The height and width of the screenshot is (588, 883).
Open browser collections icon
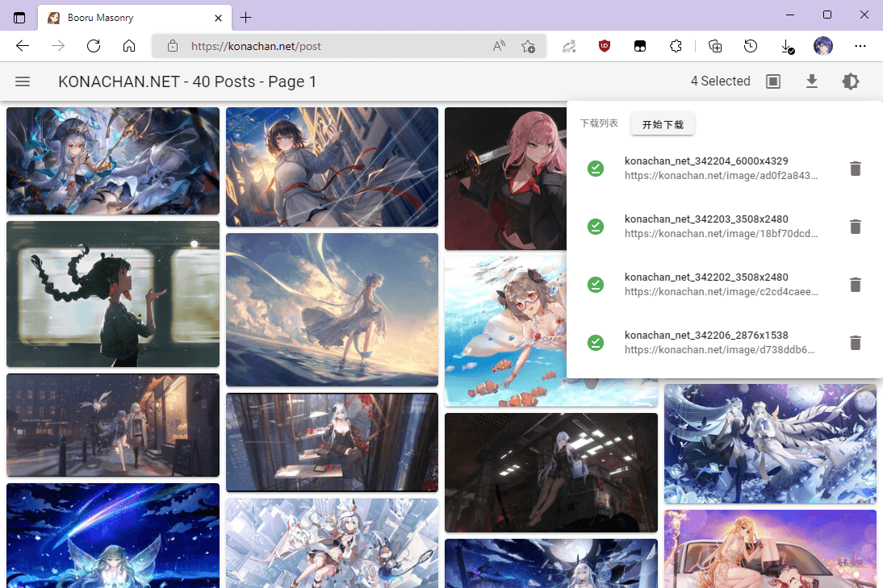tap(714, 46)
